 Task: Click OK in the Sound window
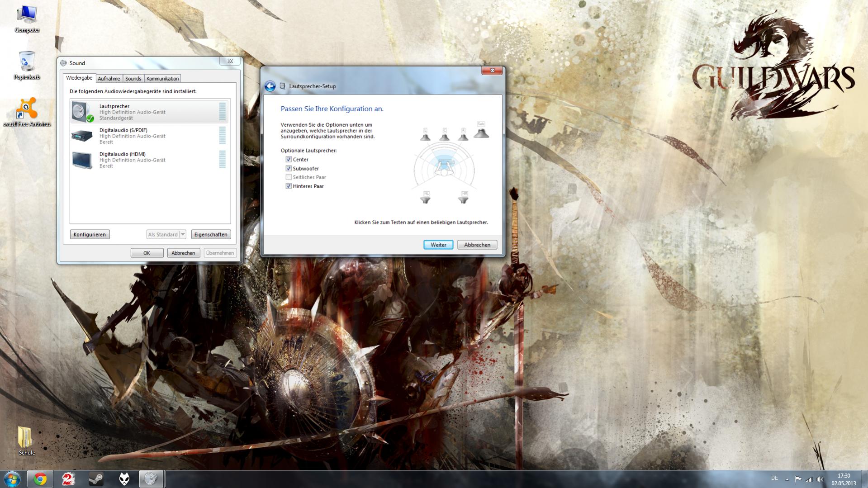tap(147, 253)
